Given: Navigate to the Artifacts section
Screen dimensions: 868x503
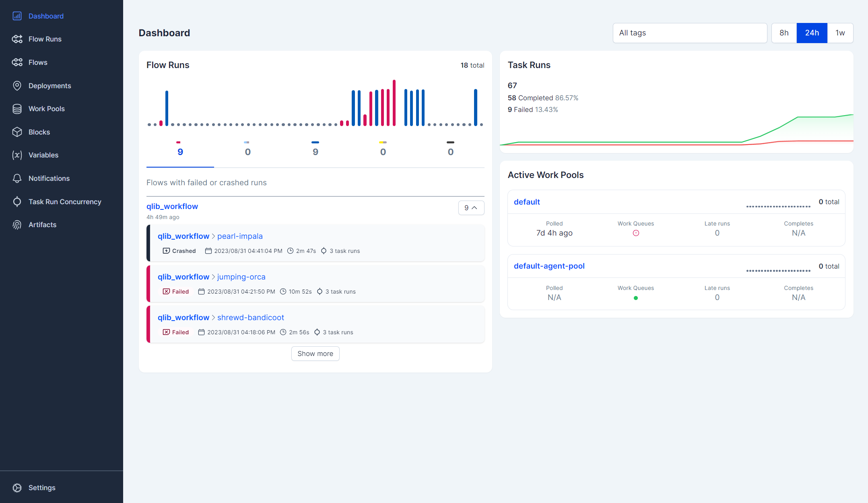Looking at the screenshot, I should coord(42,224).
